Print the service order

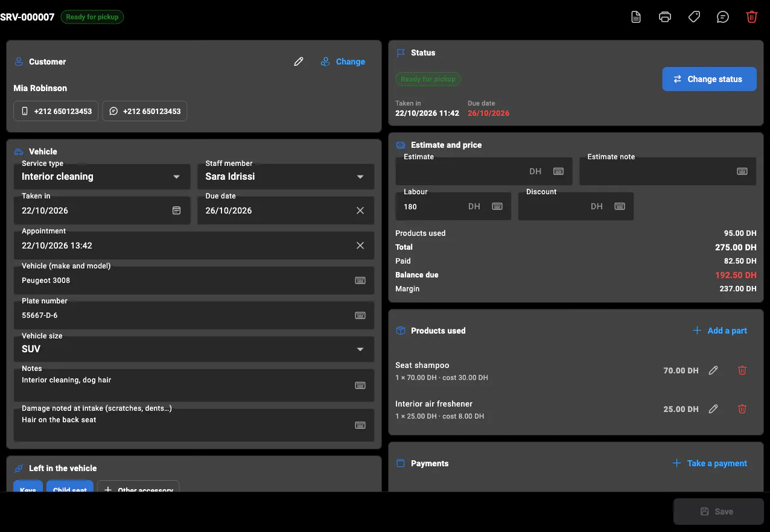(x=665, y=17)
